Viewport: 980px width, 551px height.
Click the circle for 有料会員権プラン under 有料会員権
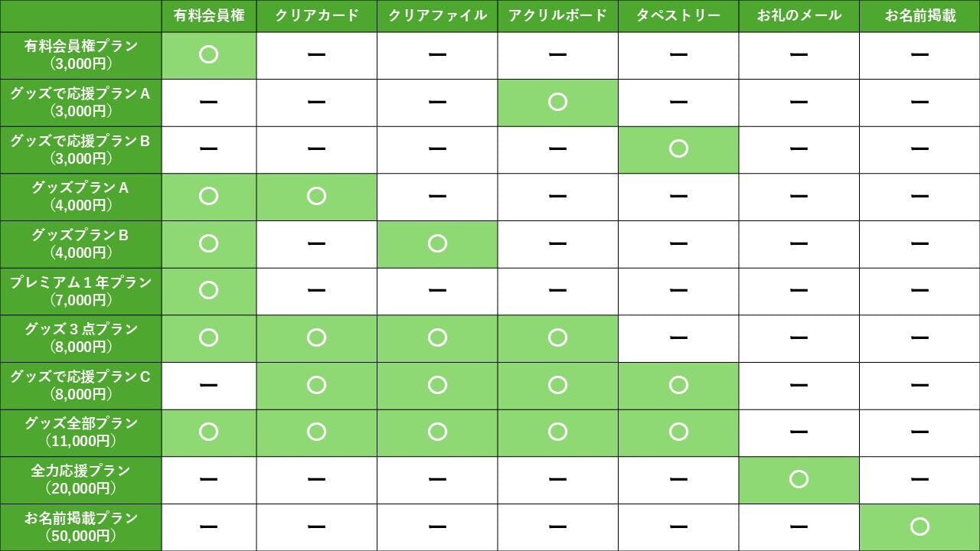[208, 54]
